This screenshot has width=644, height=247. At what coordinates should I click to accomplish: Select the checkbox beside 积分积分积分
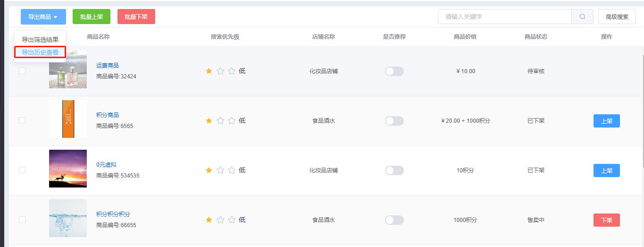click(x=22, y=220)
